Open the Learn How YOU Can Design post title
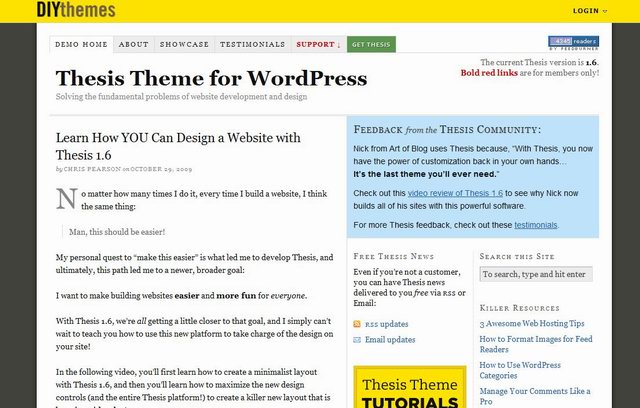 [x=178, y=146]
